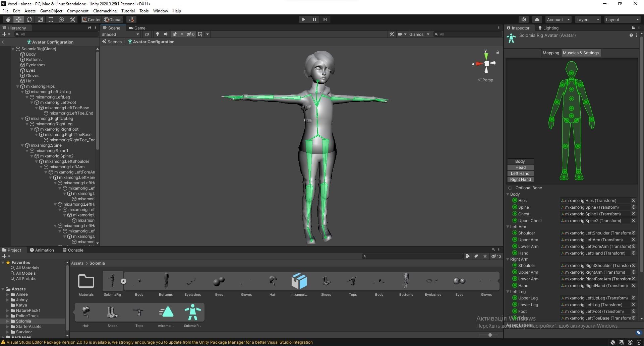Filter project search by type icon
The image size is (644, 346).
pos(467,256)
